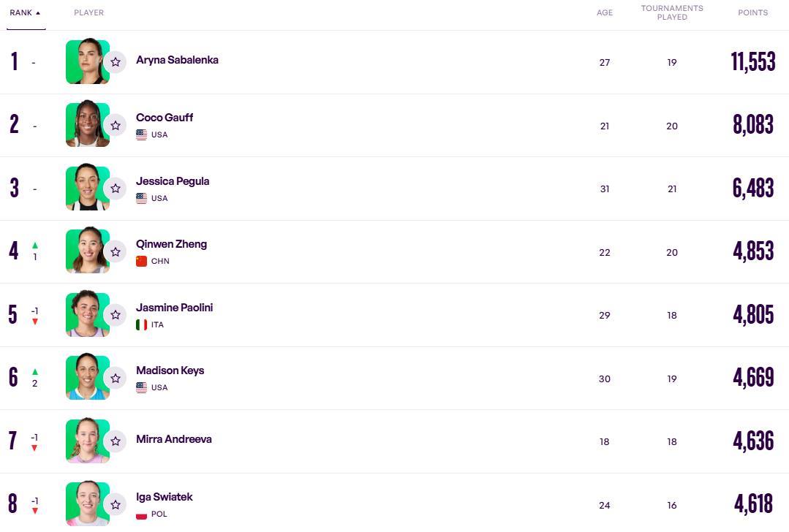Sort by the RANK column header
This screenshot has height=532, width=789.
tap(25, 13)
